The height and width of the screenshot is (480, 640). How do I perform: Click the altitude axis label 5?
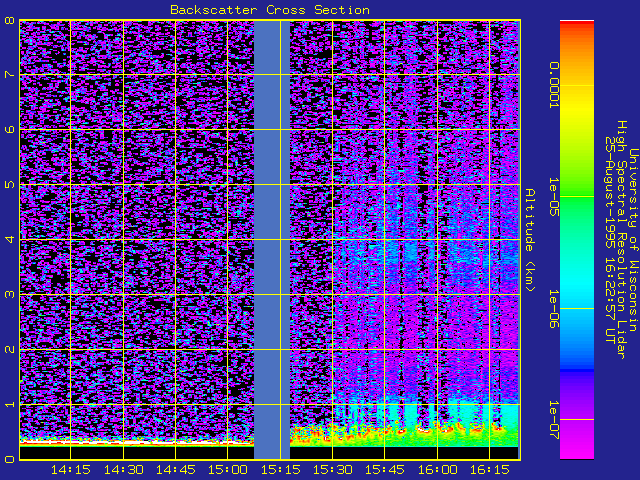coord(9,184)
